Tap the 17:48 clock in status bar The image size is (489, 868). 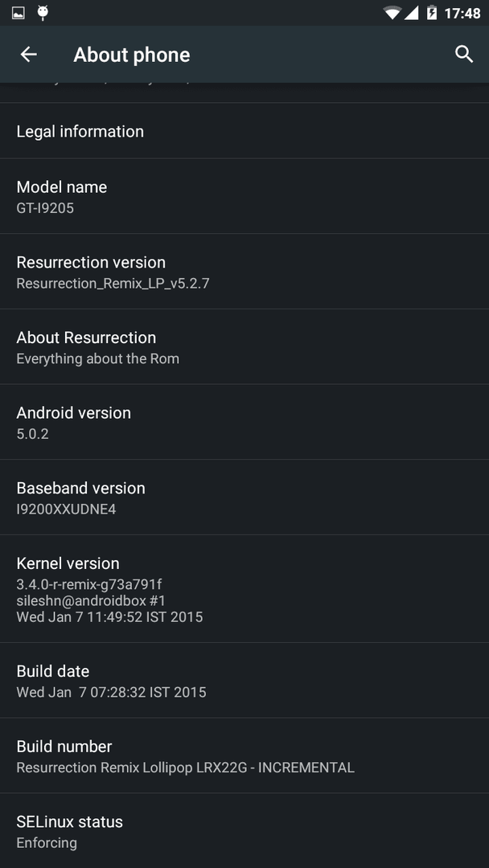pyautogui.click(x=462, y=14)
